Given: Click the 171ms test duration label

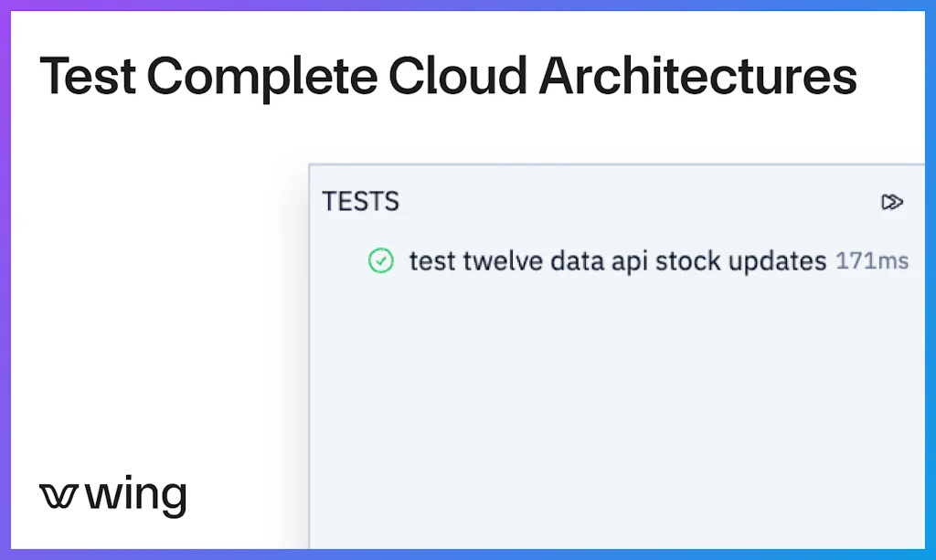Looking at the screenshot, I should [x=872, y=261].
